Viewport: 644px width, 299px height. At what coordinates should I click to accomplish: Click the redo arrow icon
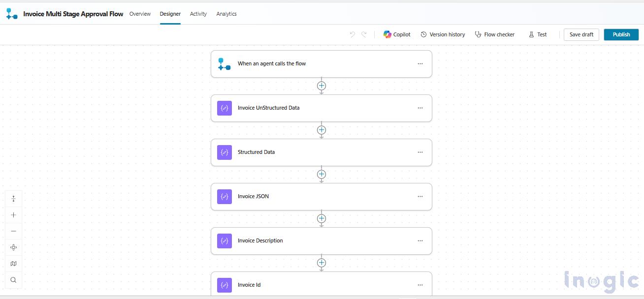364,34
